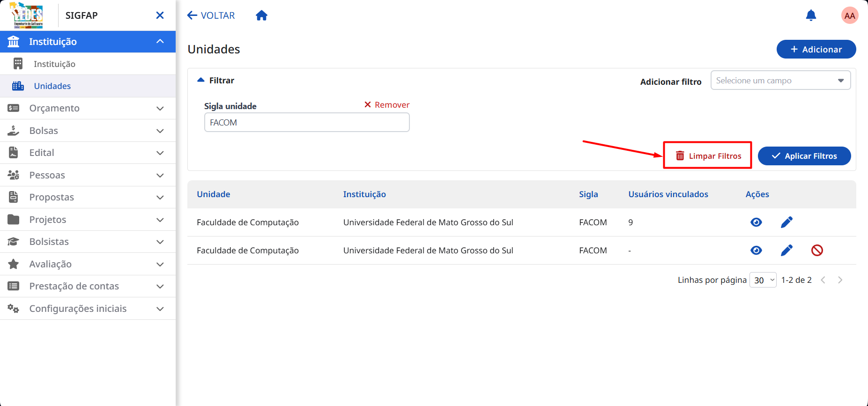Apply filters with Aplicar Filtros
The image size is (868, 406).
[804, 156]
